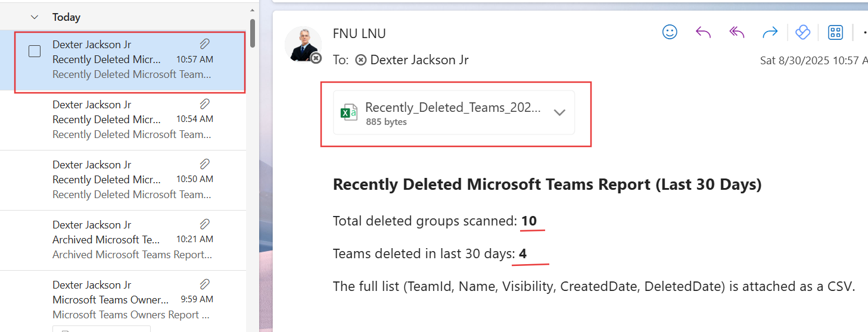Forward this email using the arrow icon
This screenshot has height=332, width=868.
770,32
